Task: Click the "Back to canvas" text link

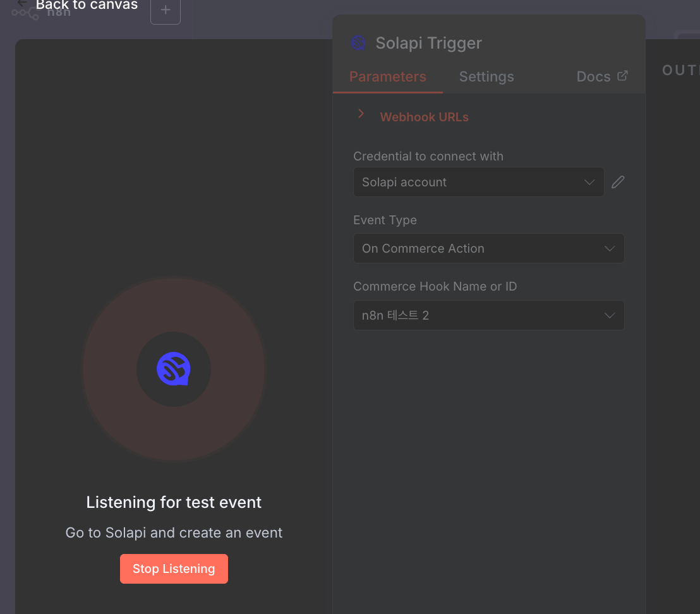Action: (x=87, y=6)
